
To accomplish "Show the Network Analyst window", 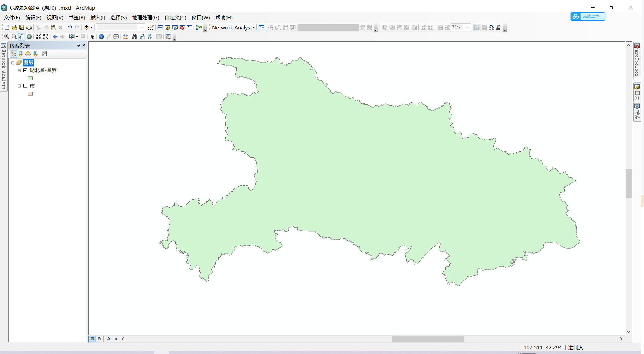I will 261,27.
